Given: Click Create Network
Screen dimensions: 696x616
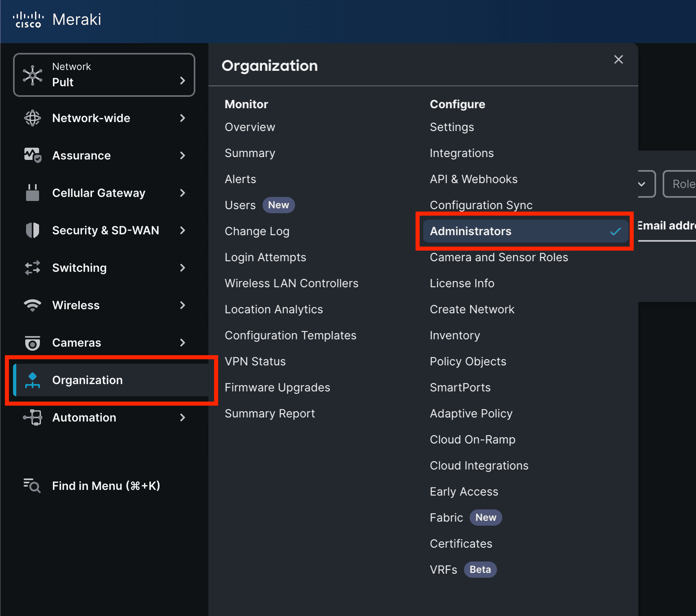Looking at the screenshot, I should coord(472,309).
